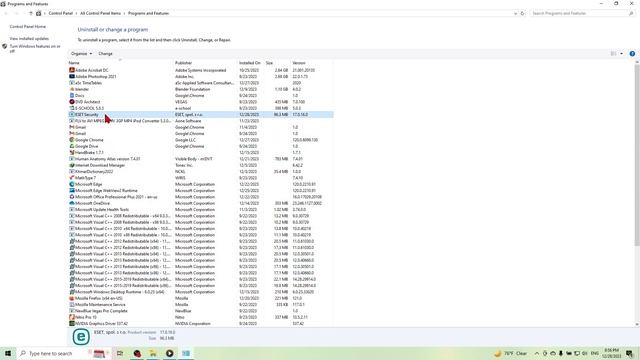Select Mozilla Maintenance Service row
640x360 pixels.
point(200,304)
